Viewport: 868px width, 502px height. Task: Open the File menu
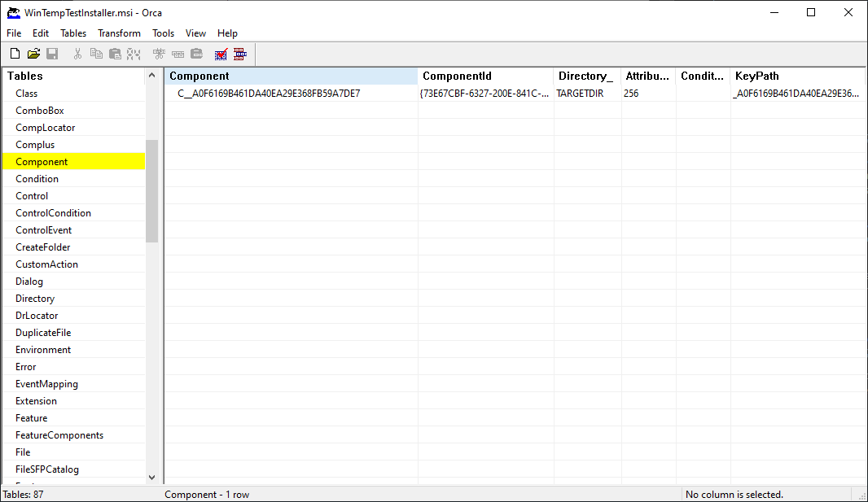14,33
